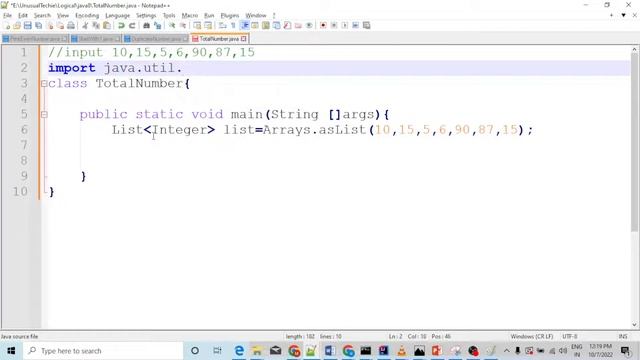
Task: Click the Open file toolbar icon
Action: (17, 25)
